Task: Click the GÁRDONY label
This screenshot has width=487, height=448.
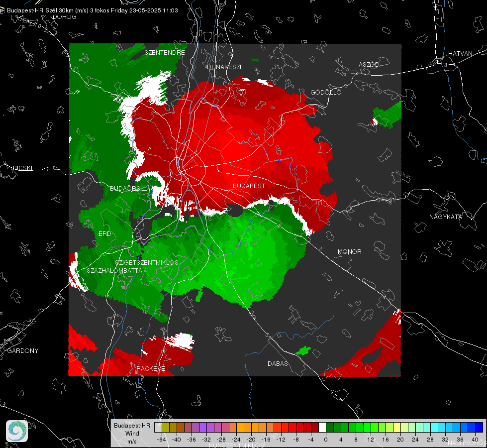Action: click(23, 351)
